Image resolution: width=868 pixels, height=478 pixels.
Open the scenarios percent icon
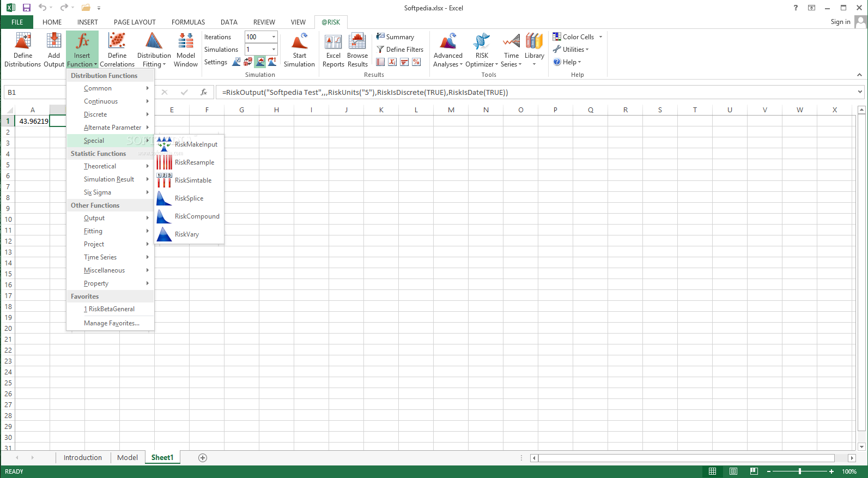pyautogui.click(x=416, y=62)
